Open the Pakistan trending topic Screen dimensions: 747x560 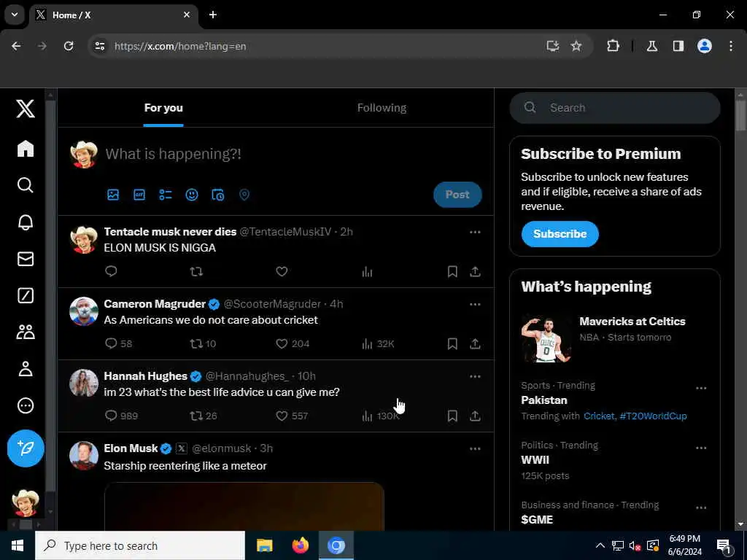pyautogui.click(x=544, y=400)
